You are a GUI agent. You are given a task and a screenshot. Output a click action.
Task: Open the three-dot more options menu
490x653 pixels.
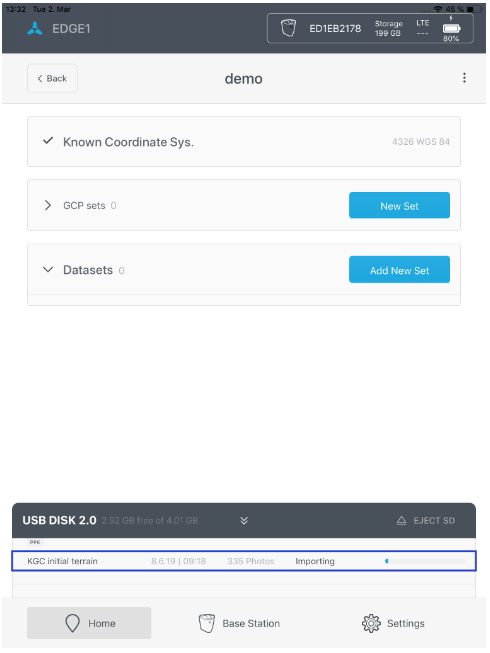[x=464, y=78]
